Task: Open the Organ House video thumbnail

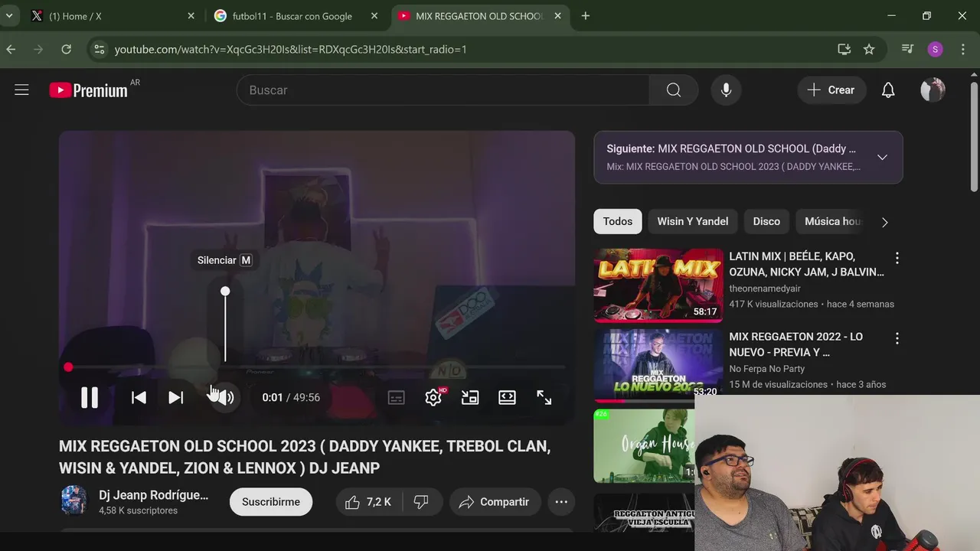Action: pyautogui.click(x=645, y=445)
